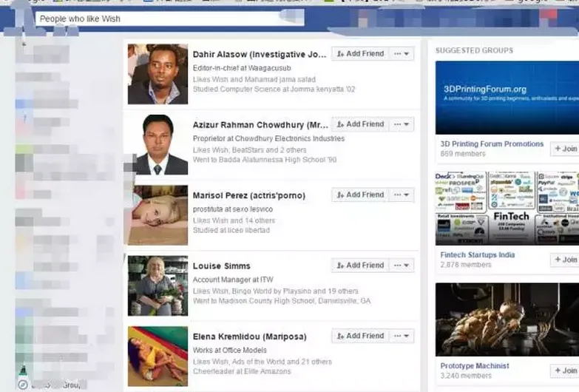The height and width of the screenshot is (392, 579).
Task: Join the Prototype Machinist group
Action: point(566,371)
